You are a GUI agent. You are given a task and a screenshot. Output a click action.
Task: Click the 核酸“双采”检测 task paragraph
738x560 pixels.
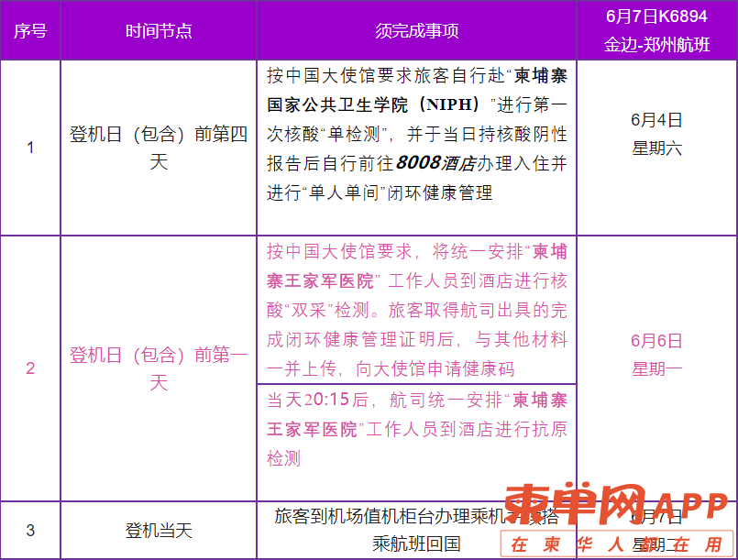[416, 310]
